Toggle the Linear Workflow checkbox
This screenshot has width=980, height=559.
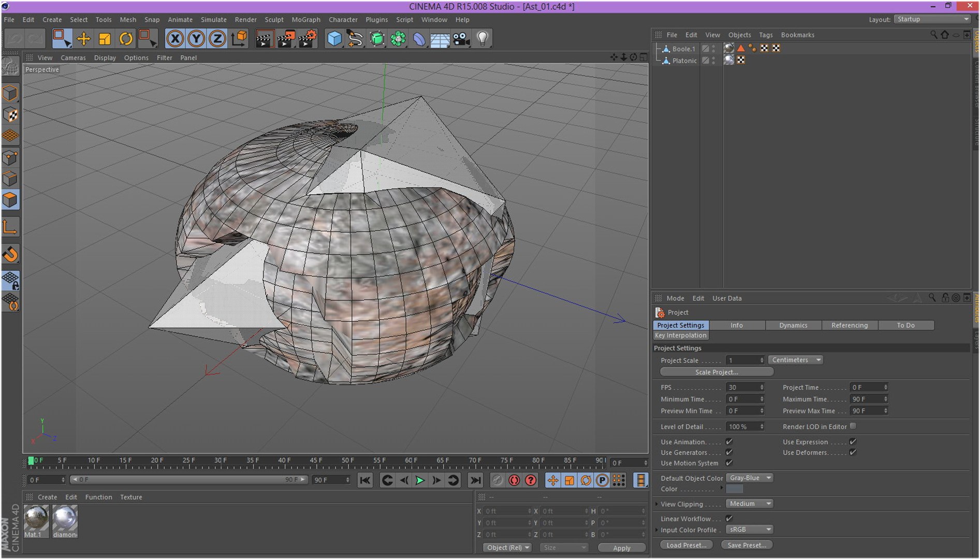(729, 518)
